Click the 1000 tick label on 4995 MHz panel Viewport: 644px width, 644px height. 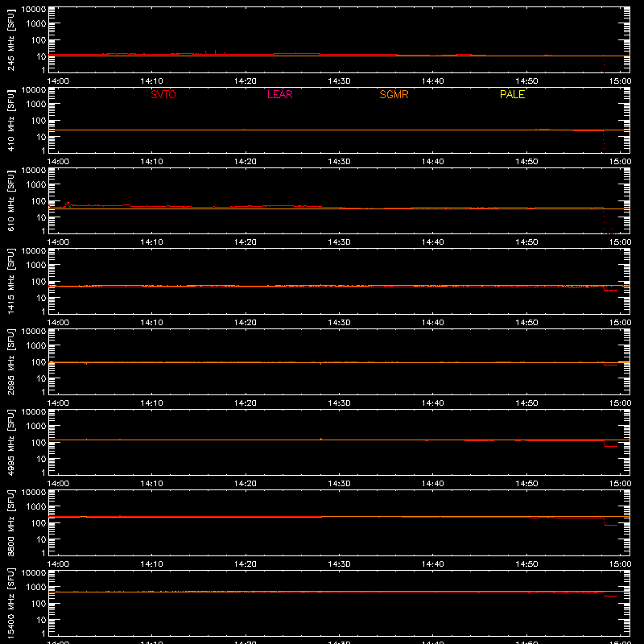coord(36,426)
